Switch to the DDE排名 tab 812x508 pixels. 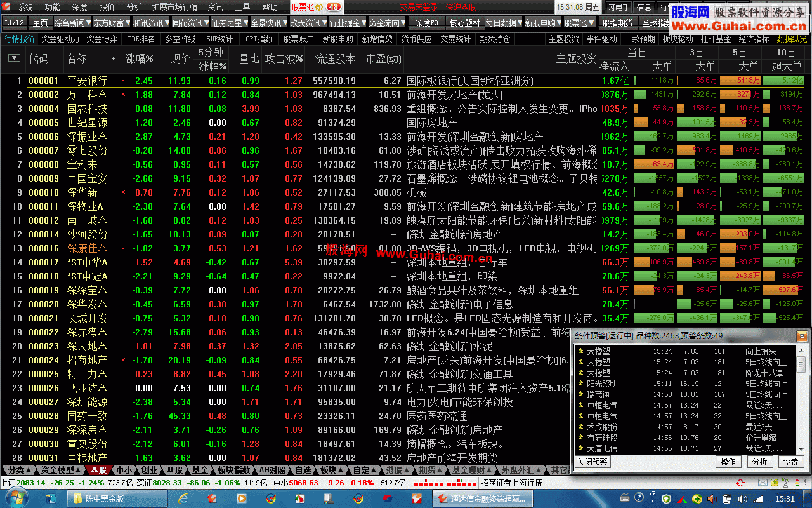(x=141, y=39)
